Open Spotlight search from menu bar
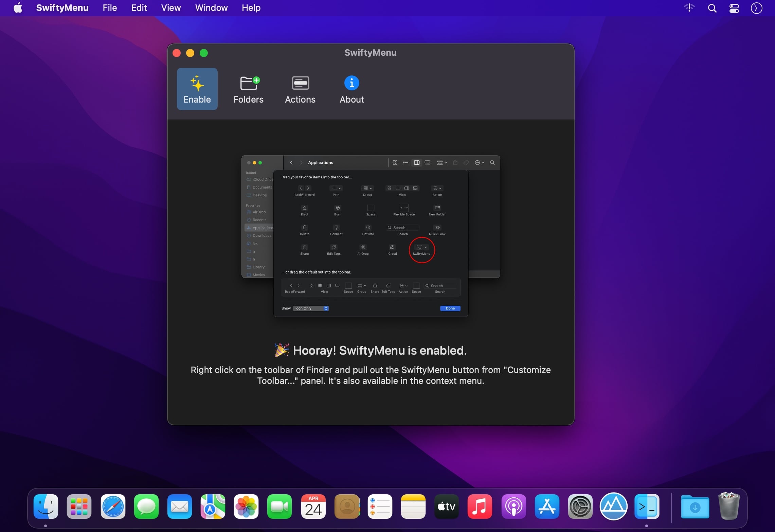 coord(712,8)
